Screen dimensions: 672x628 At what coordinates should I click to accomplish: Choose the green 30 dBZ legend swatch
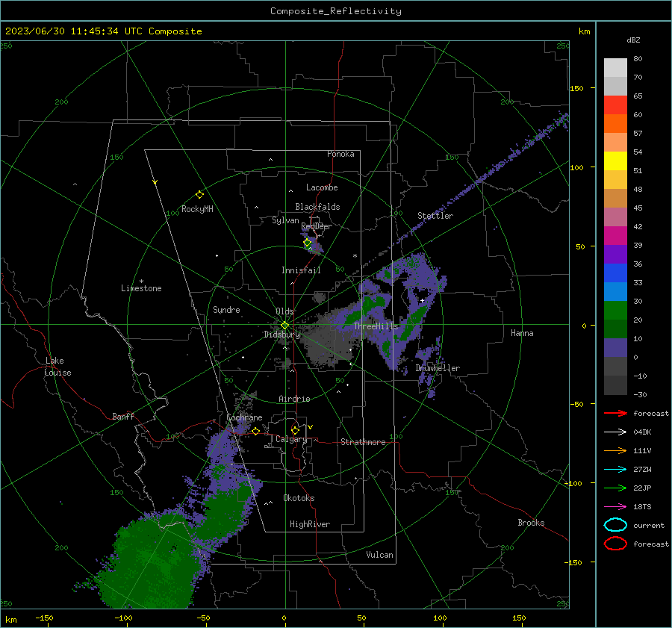pyautogui.click(x=615, y=311)
